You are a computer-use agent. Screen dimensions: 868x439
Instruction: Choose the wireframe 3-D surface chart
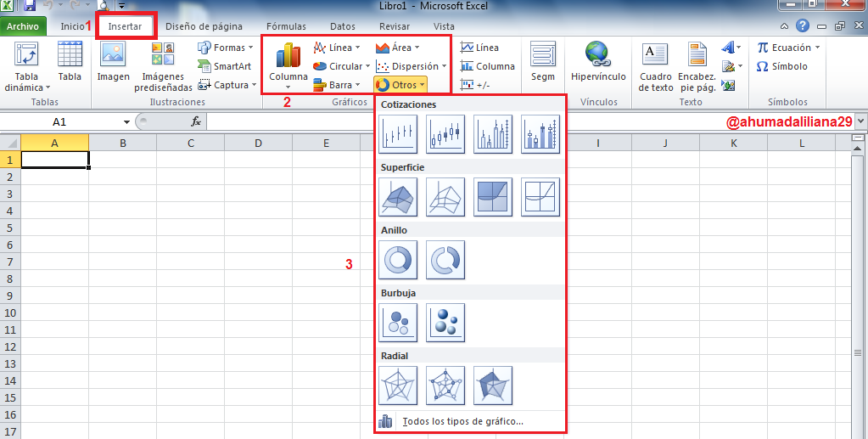(x=445, y=197)
